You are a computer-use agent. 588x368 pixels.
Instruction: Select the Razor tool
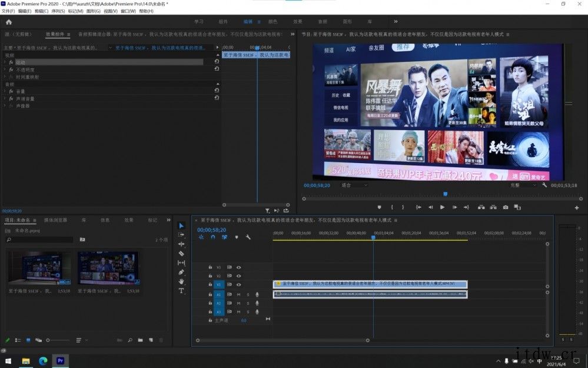[x=181, y=254]
